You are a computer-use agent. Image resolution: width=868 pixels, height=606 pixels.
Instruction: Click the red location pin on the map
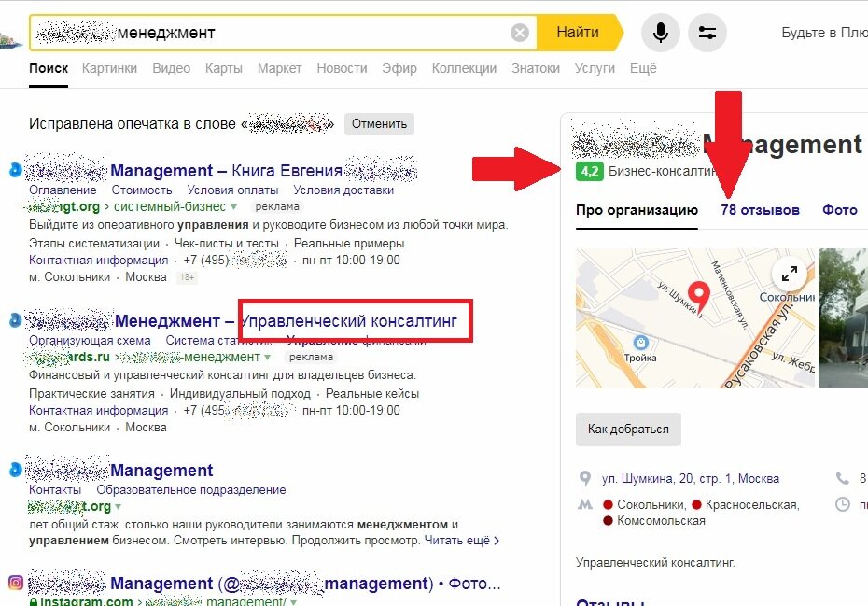coord(699,296)
